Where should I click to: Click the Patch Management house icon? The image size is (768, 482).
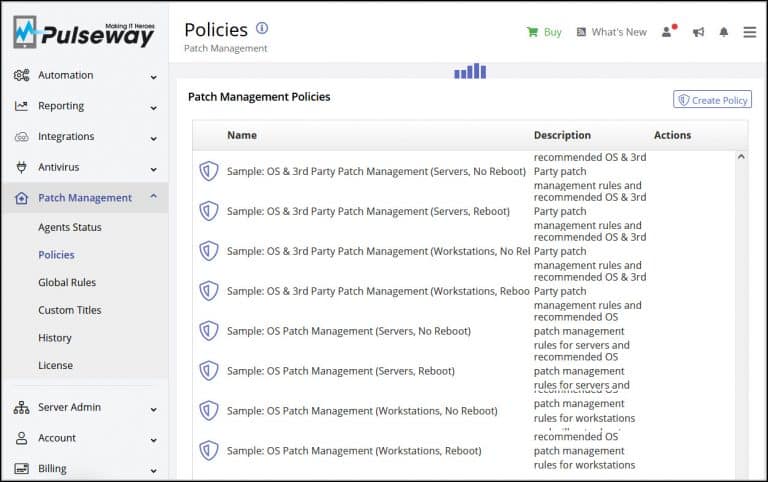click(x=21, y=198)
